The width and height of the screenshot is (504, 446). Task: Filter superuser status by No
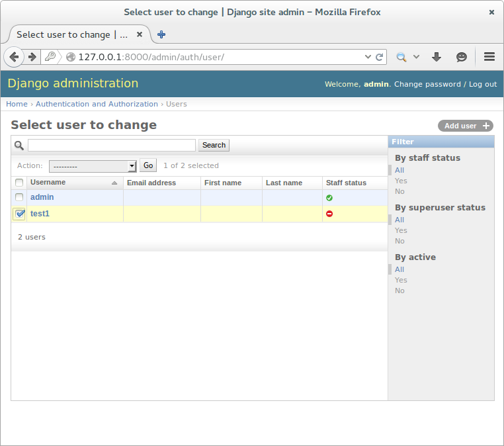click(x=399, y=241)
